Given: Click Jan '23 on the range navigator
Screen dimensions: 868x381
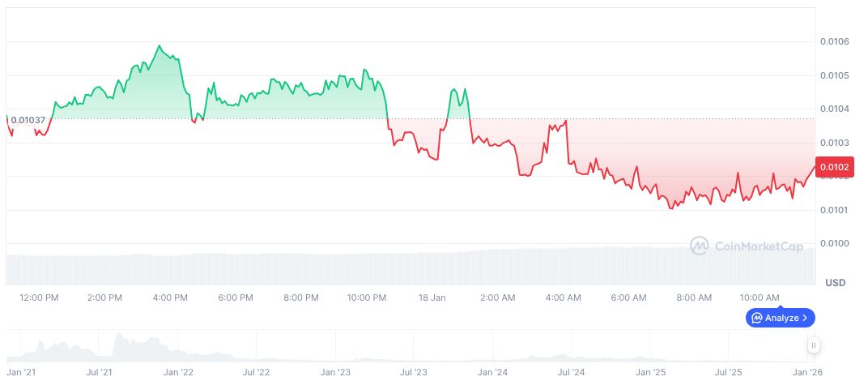Looking at the screenshot, I should (335, 373).
